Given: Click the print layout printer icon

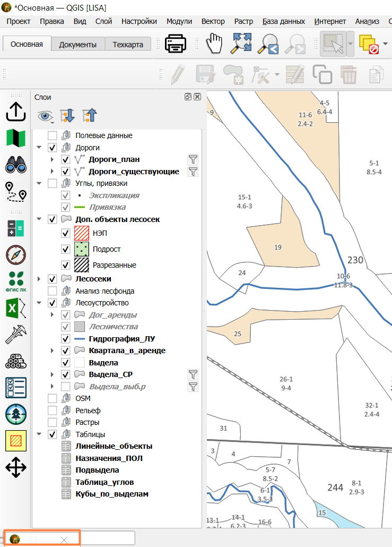Looking at the screenshot, I should point(175,44).
